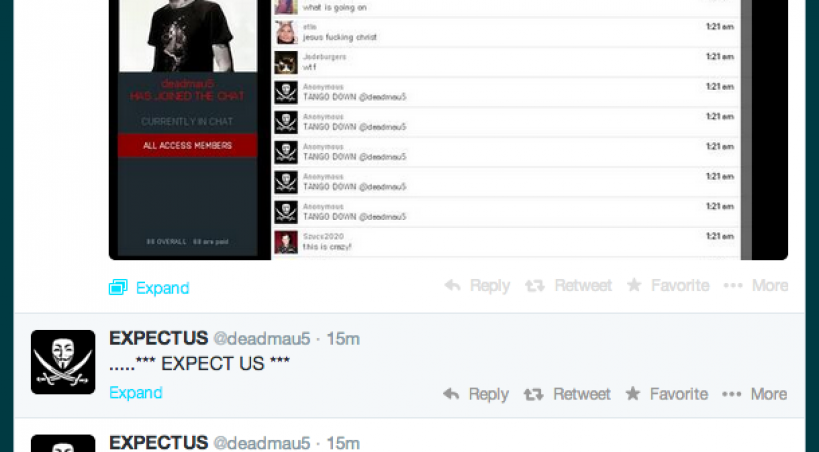Click the Retweet icon on the EXPECT US tweet
This screenshot has width=819, height=452.
[534, 394]
